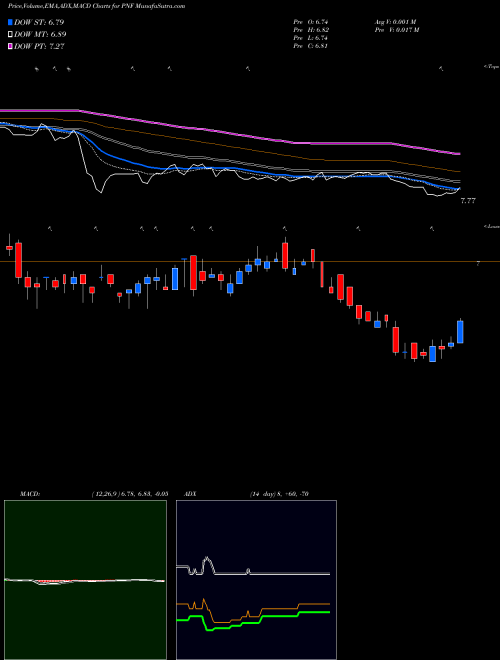The width and height of the screenshot is (500, 660).
Task: Select the 'DOW ST: 6.79' legend label
Action: point(39,22)
